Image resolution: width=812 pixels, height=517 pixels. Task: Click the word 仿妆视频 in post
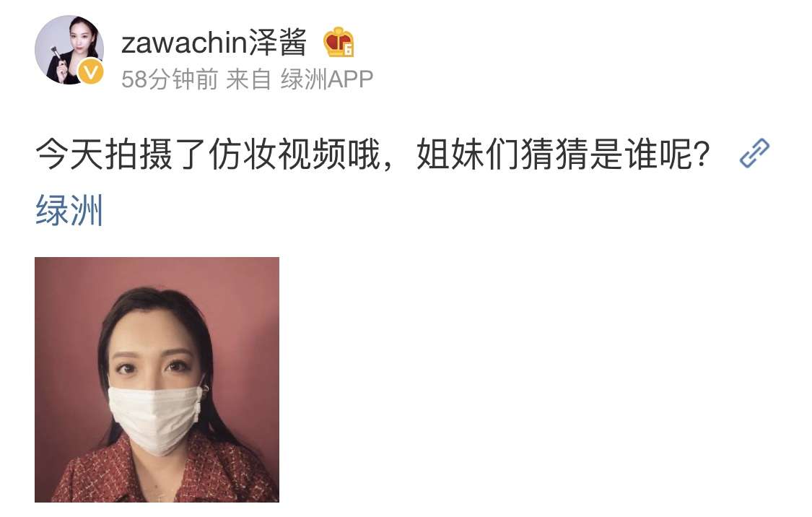277,154
